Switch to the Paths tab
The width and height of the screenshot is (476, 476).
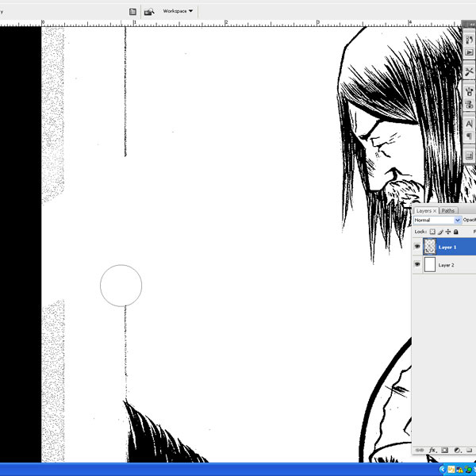pos(448,210)
